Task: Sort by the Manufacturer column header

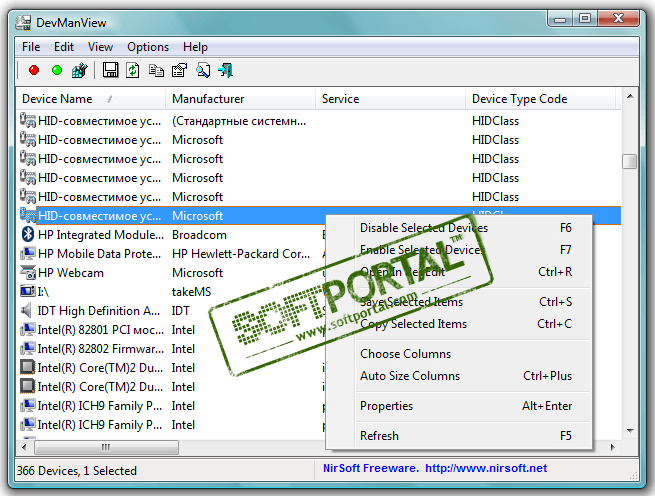Action: click(241, 99)
